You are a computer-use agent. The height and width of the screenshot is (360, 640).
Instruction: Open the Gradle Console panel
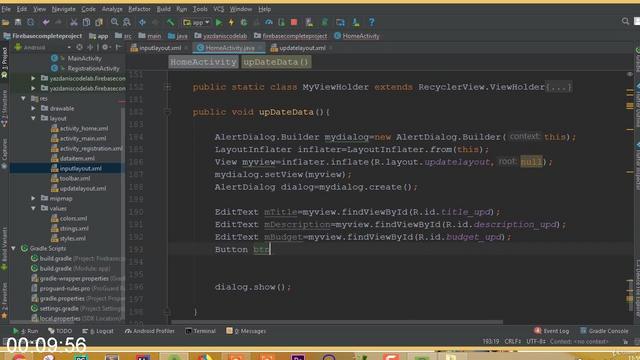coord(604,331)
